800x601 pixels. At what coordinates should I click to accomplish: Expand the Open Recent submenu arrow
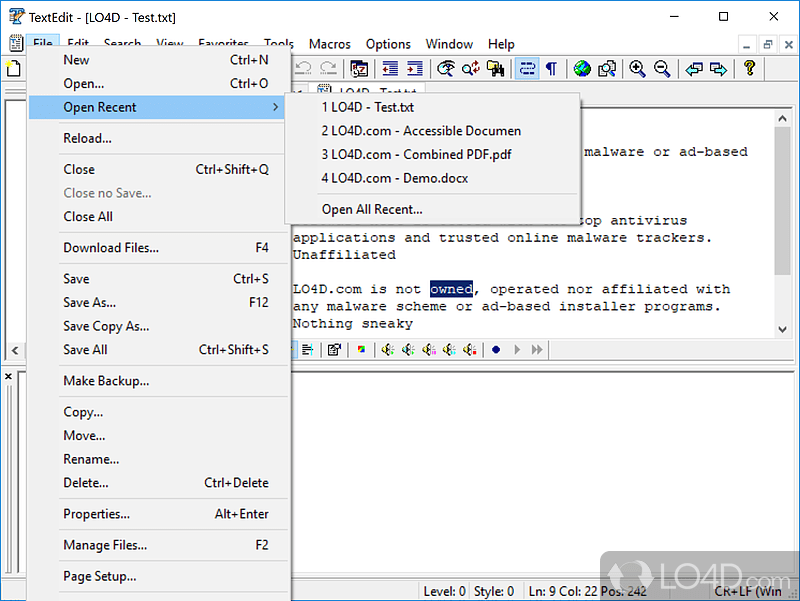(x=276, y=107)
